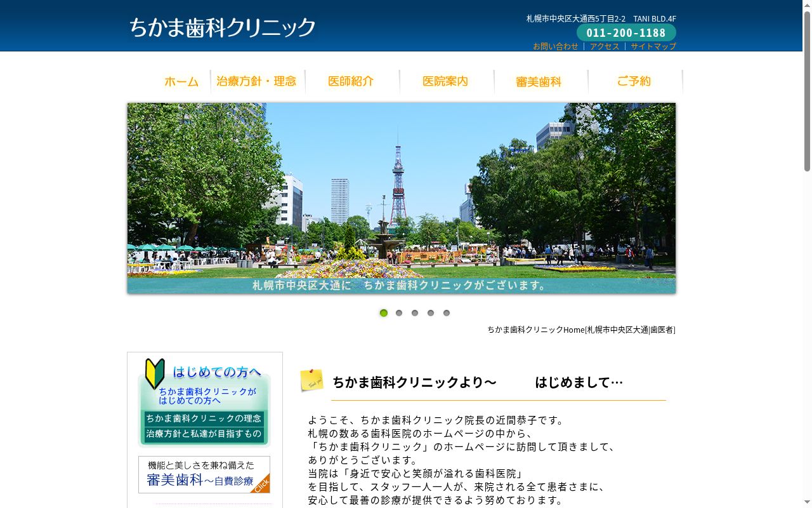Click the Sapporo park slideshow image

(x=402, y=198)
